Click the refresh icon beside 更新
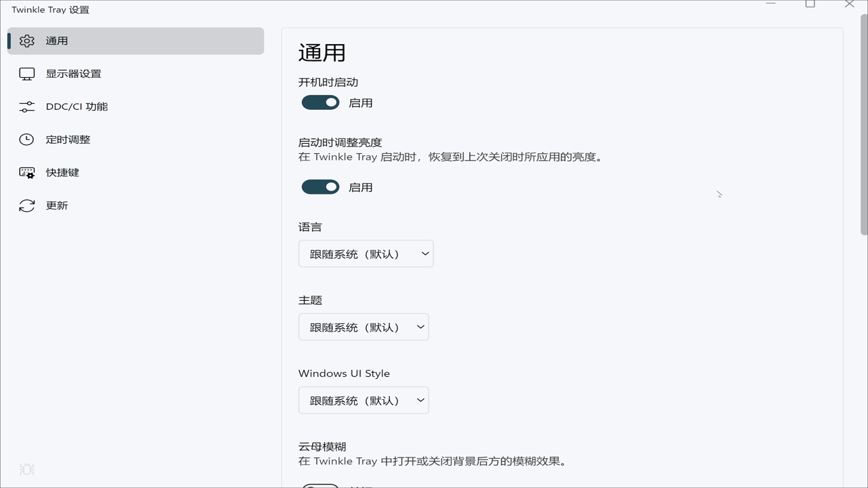868x488 pixels. tap(26, 205)
